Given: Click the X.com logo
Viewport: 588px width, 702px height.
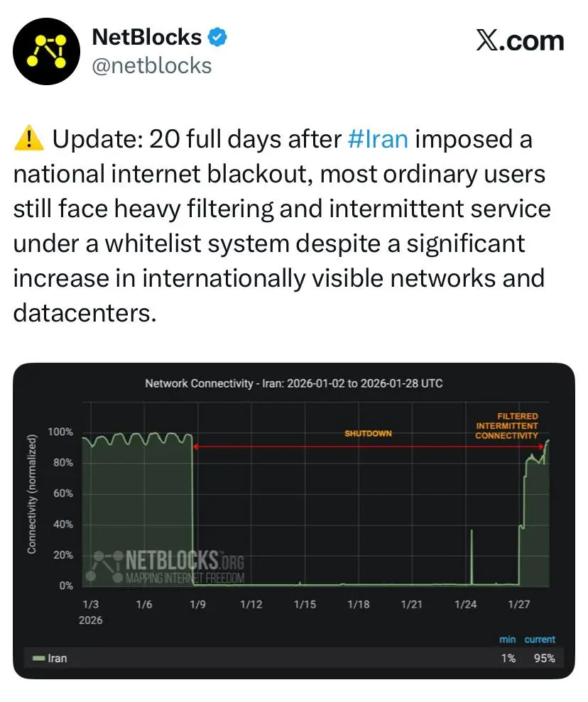Looking at the screenshot, I should pos(519,40).
